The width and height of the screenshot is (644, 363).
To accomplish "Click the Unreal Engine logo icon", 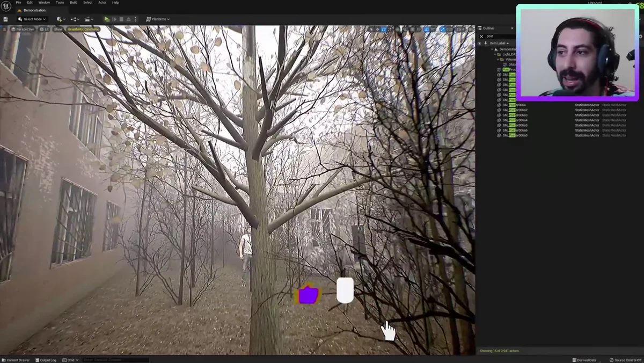I will pyautogui.click(x=6, y=6).
